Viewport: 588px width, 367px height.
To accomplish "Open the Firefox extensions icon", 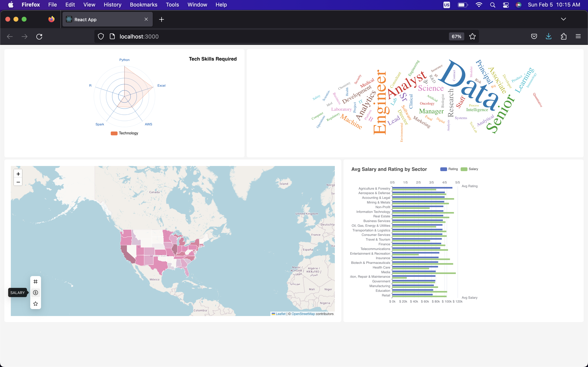I will click(x=563, y=36).
